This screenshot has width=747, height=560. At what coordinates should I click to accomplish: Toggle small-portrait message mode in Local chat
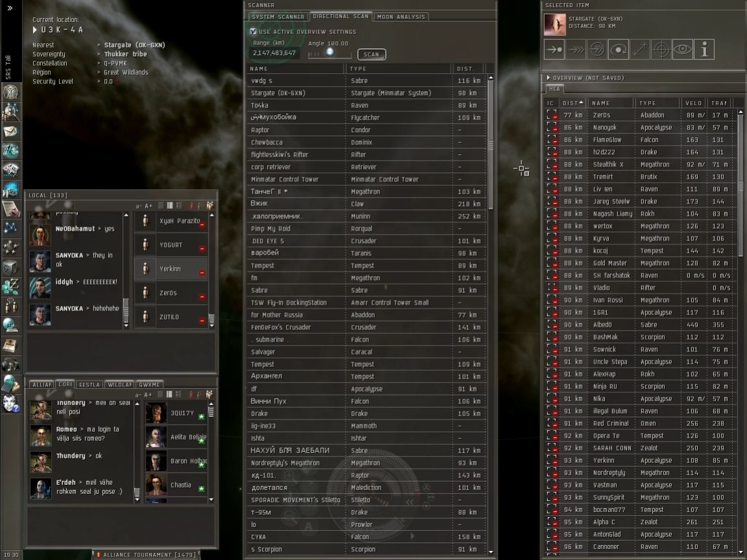click(x=170, y=205)
